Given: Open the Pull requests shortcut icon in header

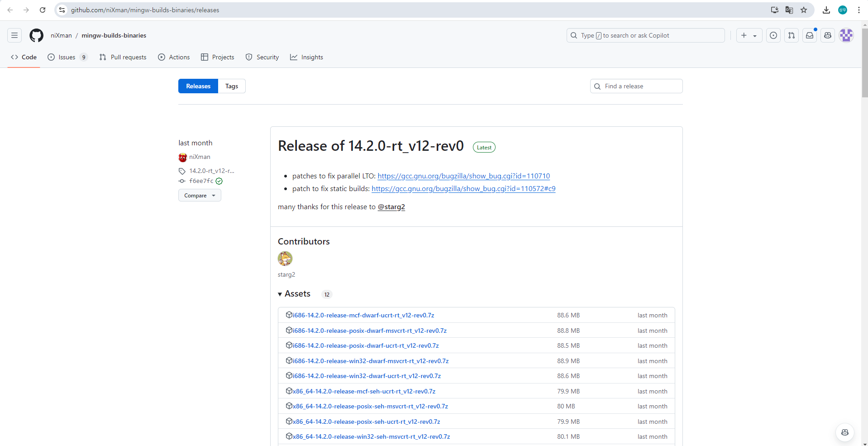Looking at the screenshot, I should (792, 35).
